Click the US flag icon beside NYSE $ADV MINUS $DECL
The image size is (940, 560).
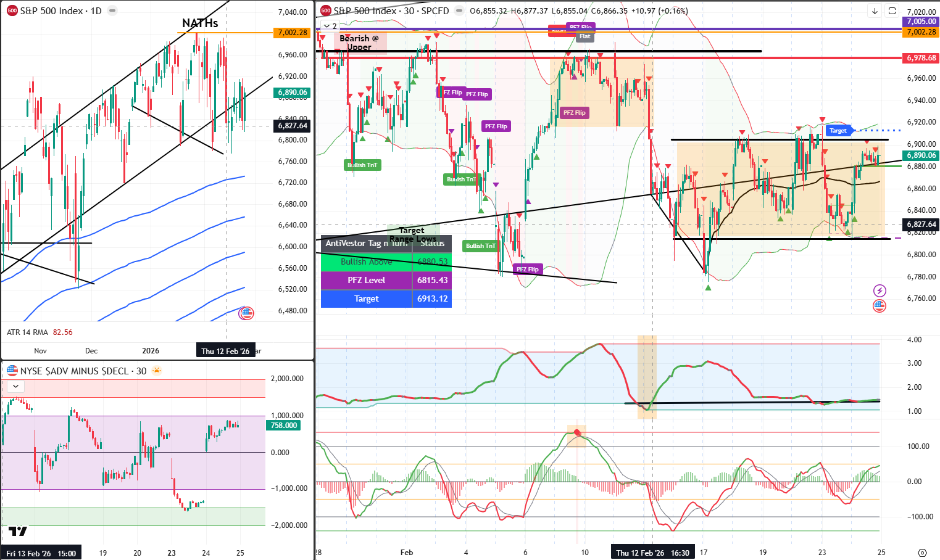pos(11,371)
